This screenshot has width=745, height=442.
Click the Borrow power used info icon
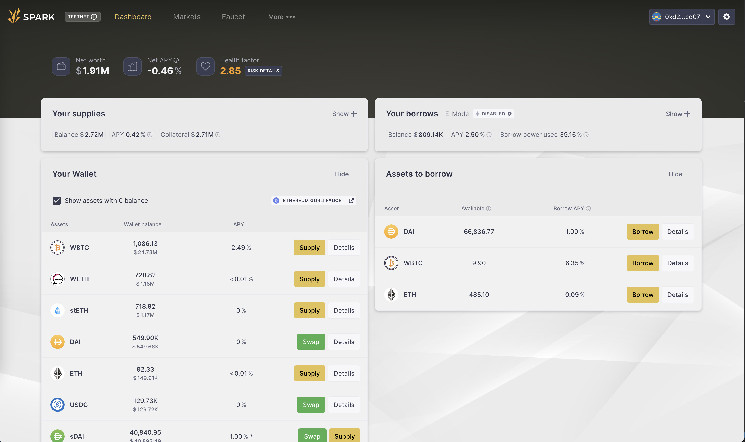point(586,135)
